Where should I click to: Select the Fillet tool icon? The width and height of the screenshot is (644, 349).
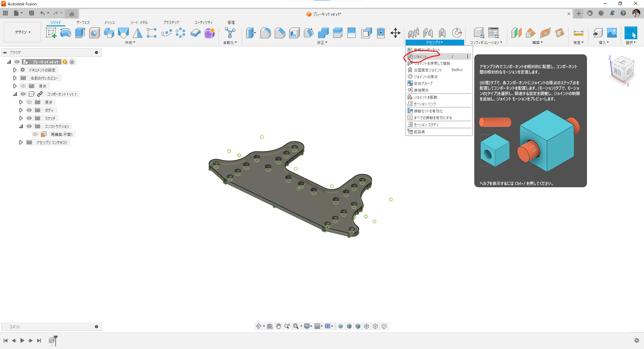coord(265,33)
